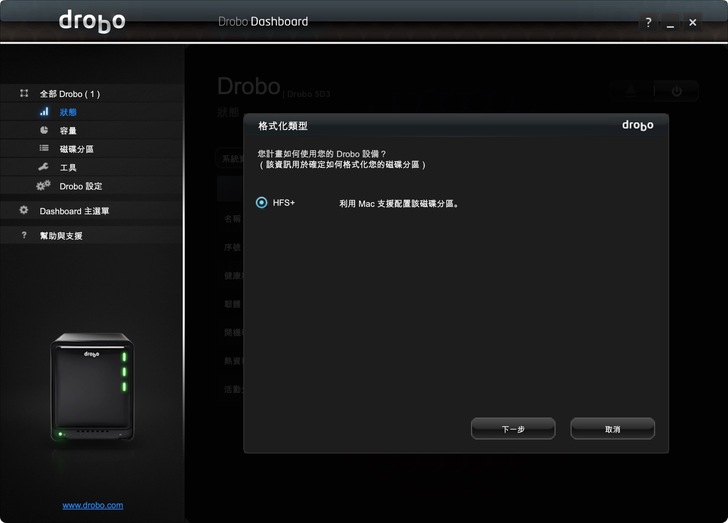728x523 pixels.
Task: Click the Dashboard 主選單 gear icon
Action: 24,211
